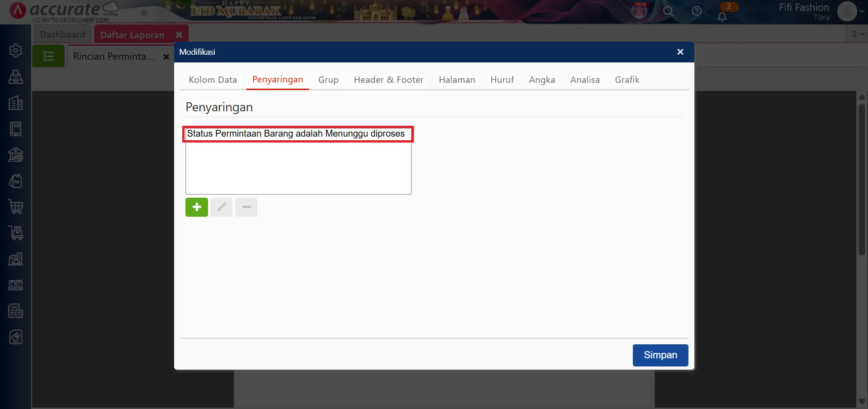Open the help question mark icon
Screen dimensions: 868x409
point(697,11)
